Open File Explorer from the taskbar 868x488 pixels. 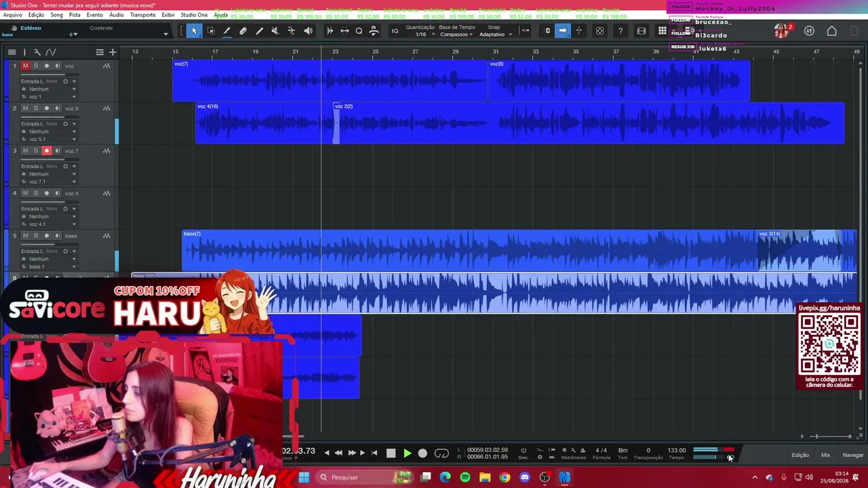tap(485, 477)
